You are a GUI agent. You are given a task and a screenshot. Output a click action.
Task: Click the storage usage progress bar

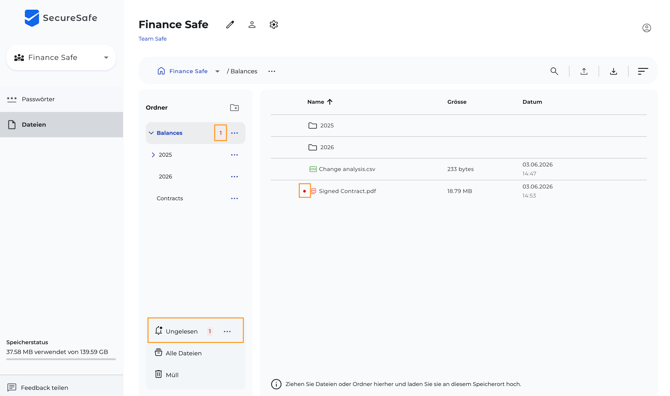[x=61, y=359]
